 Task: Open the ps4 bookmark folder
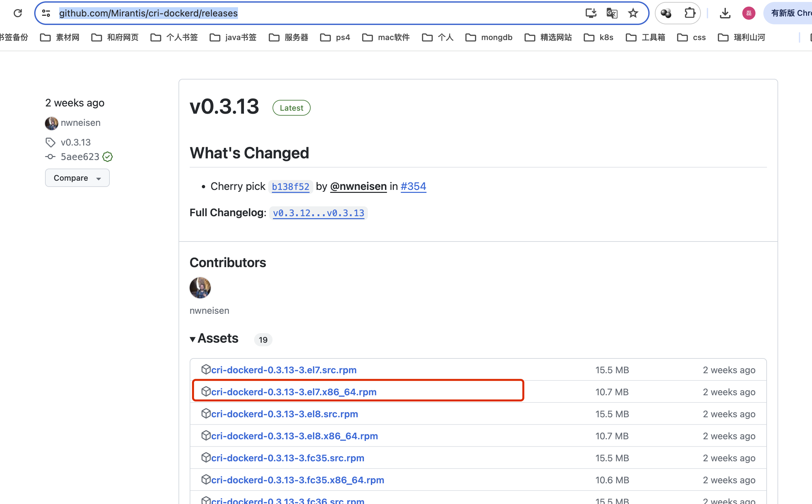tap(335, 37)
